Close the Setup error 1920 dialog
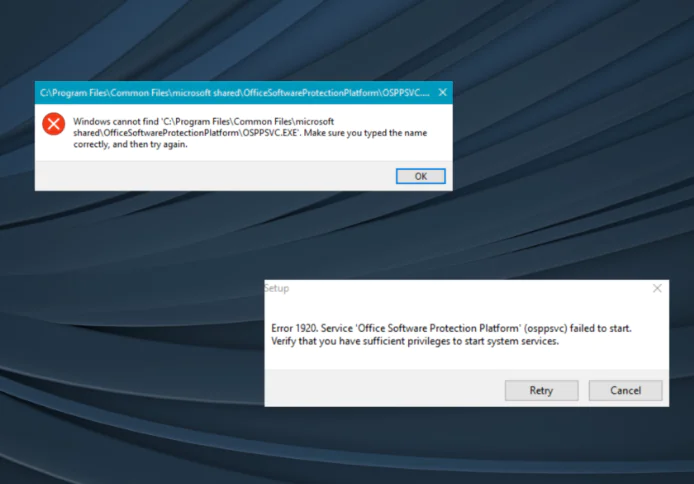The image size is (694, 484). (657, 288)
